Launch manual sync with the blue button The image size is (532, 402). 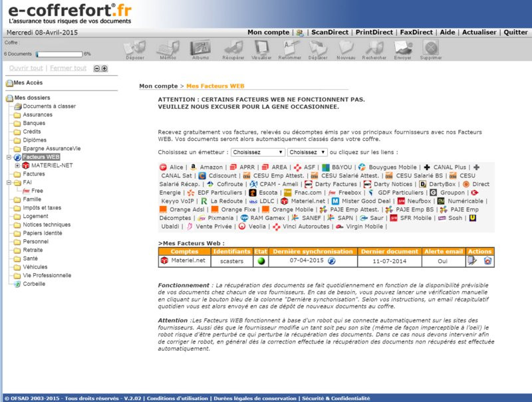click(x=332, y=260)
